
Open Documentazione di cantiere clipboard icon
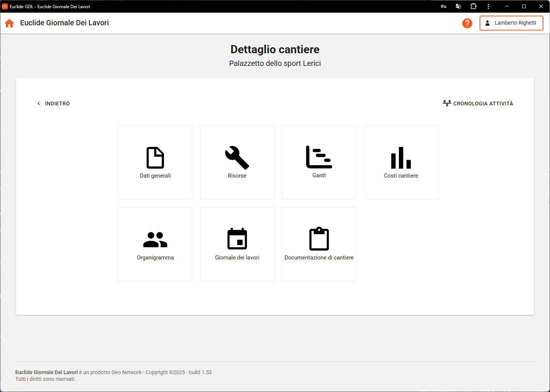(319, 239)
